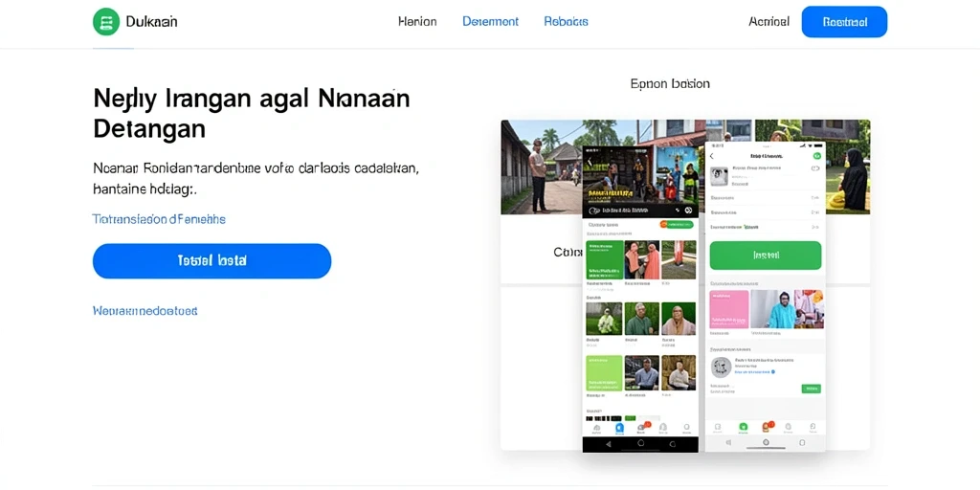Tap Android recents button on left phone
Image resolution: width=980 pixels, height=490 pixels.
pos(672,443)
